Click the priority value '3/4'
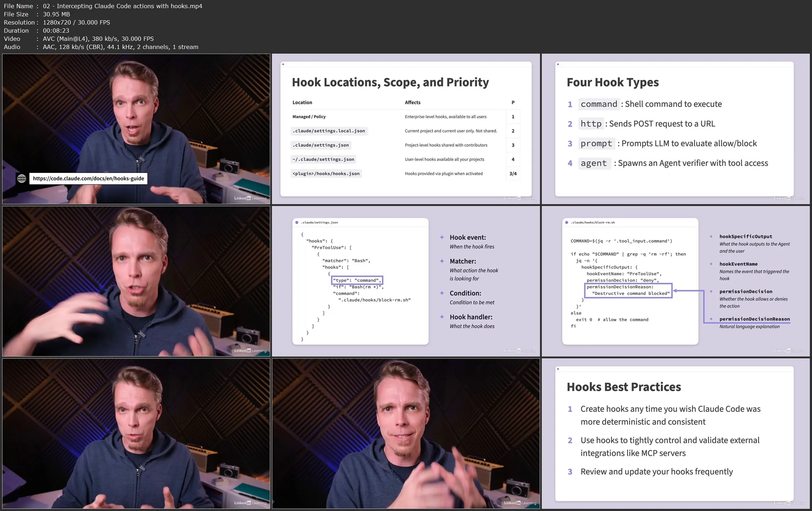 tap(513, 174)
